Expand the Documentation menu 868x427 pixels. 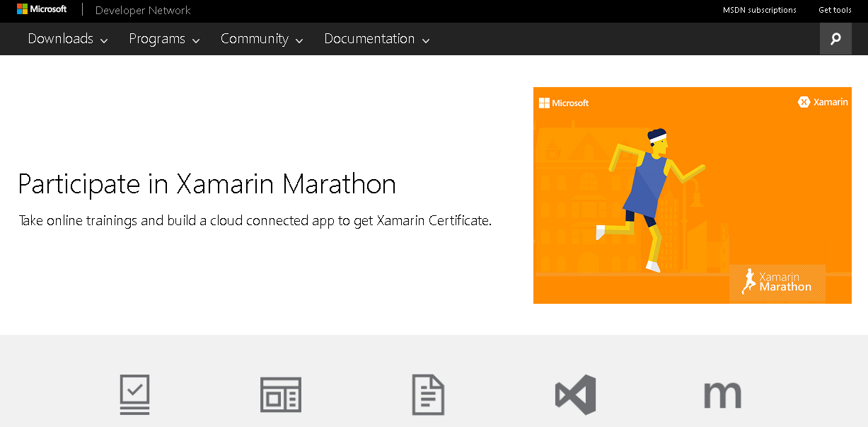pos(377,39)
